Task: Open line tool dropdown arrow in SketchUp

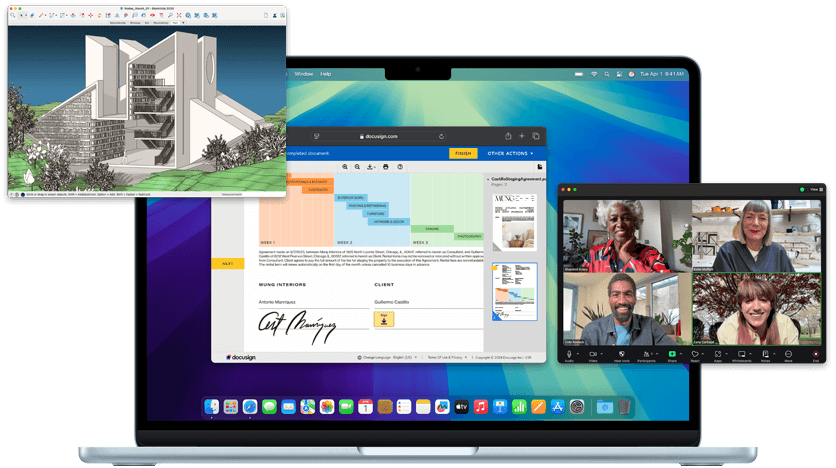Action: tap(45, 15)
